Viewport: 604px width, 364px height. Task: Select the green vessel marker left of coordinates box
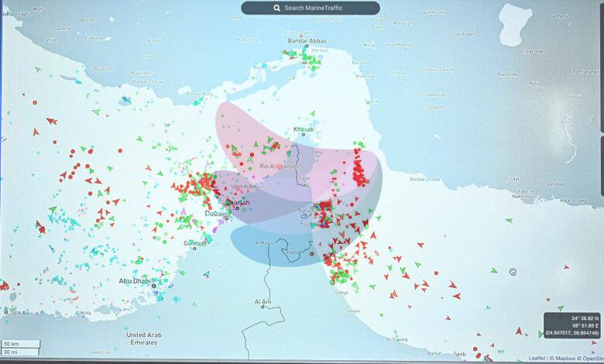(541, 332)
